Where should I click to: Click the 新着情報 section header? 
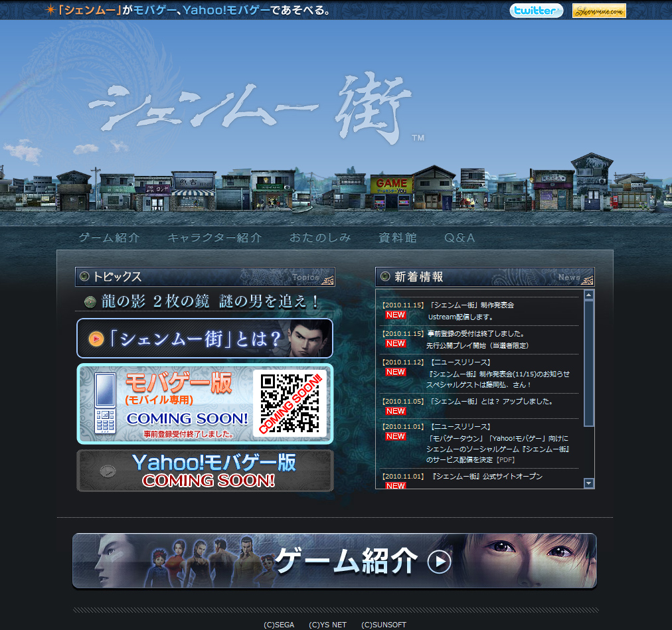485,277
